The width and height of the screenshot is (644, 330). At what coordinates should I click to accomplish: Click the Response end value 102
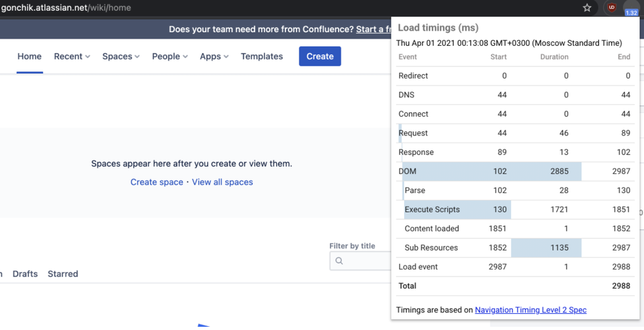(623, 152)
